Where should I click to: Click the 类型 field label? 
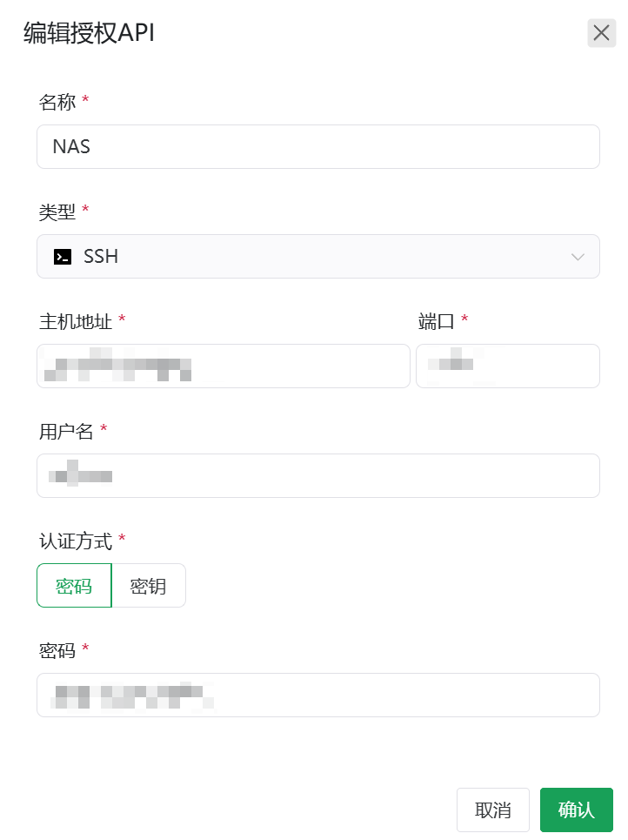tap(57, 212)
